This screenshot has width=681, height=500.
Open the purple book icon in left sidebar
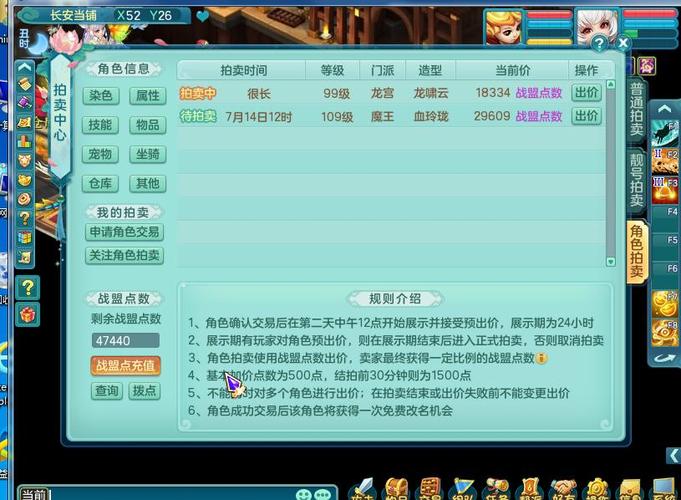(x=24, y=103)
